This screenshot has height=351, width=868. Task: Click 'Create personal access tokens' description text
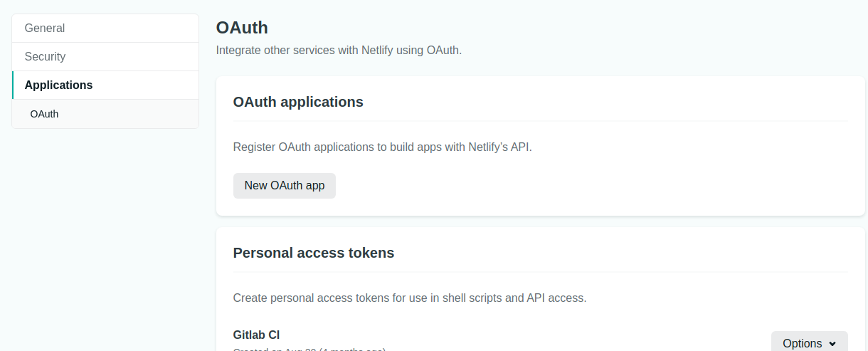(410, 298)
